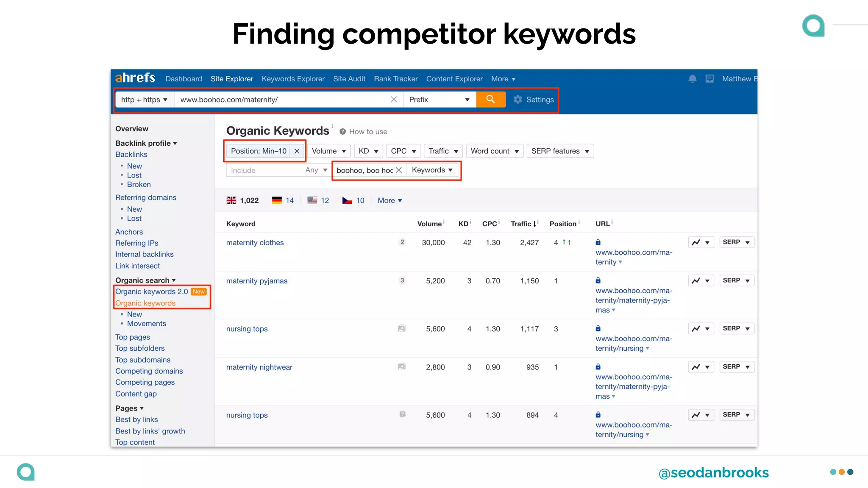This screenshot has width=868, height=488.
Task: Open Keywords Explorer from top nav
Action: pyautogui.click(x=293, y=79)
